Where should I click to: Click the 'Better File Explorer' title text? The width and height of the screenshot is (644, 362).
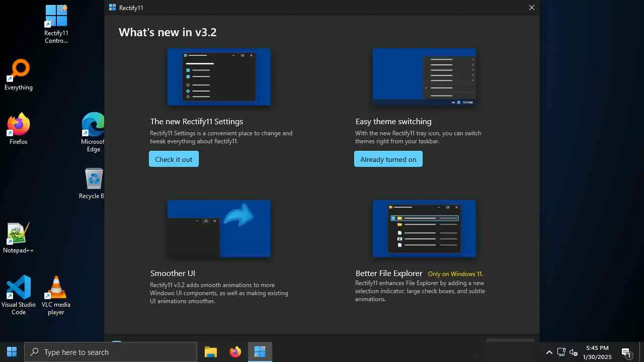pyautogui.click(x=389, y=273)
